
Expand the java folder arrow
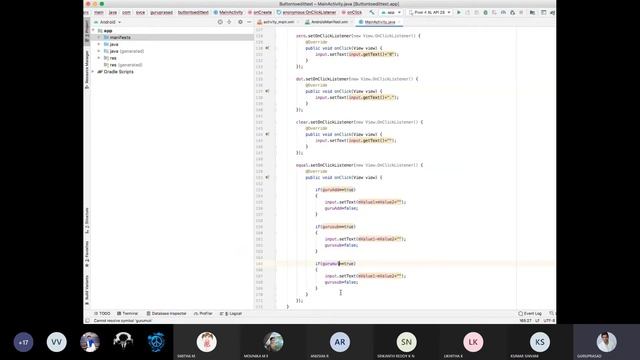pos(99,44)
